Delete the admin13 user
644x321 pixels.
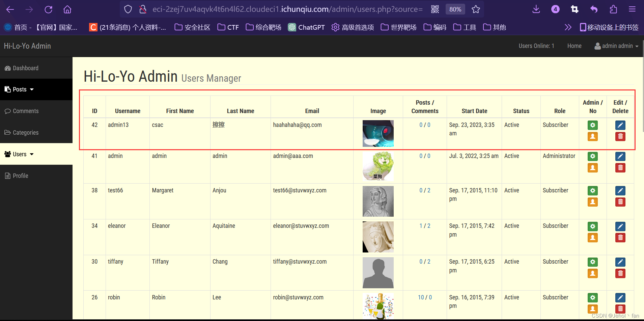[x=620, y=136]
